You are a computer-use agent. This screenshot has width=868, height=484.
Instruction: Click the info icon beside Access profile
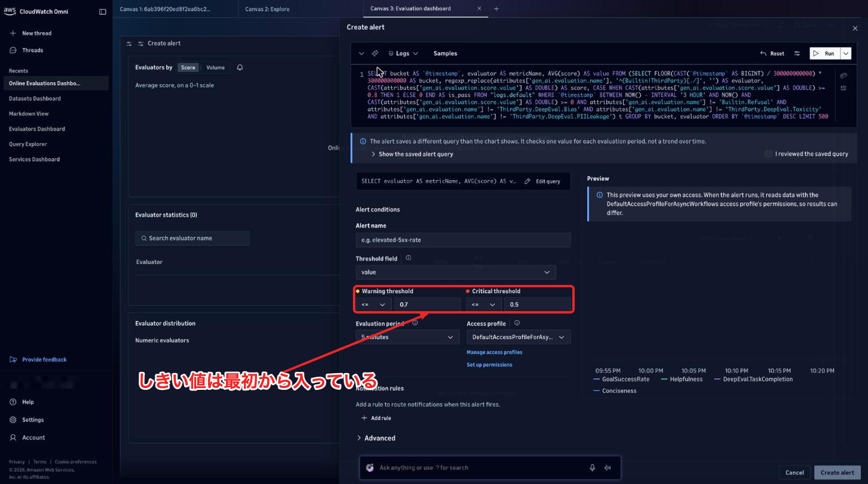point(517,323)
